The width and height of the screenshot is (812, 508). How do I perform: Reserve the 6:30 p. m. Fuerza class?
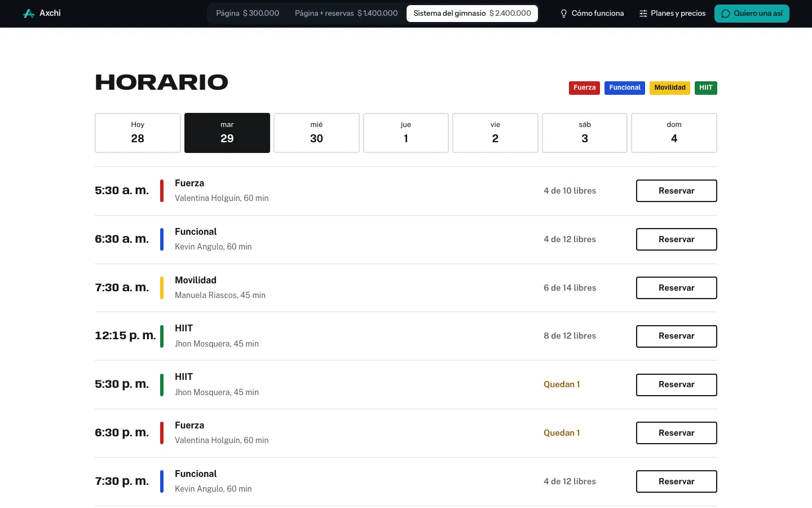click(677, 433)
